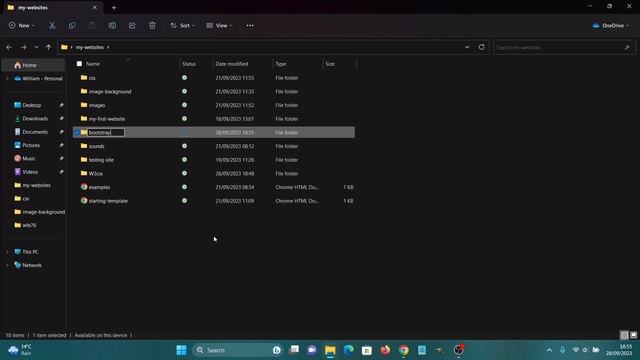Open Microsoft Store from taskbar
Image resolution: width=640 pixels, height=360 pixels.
(x=367, y=350)
